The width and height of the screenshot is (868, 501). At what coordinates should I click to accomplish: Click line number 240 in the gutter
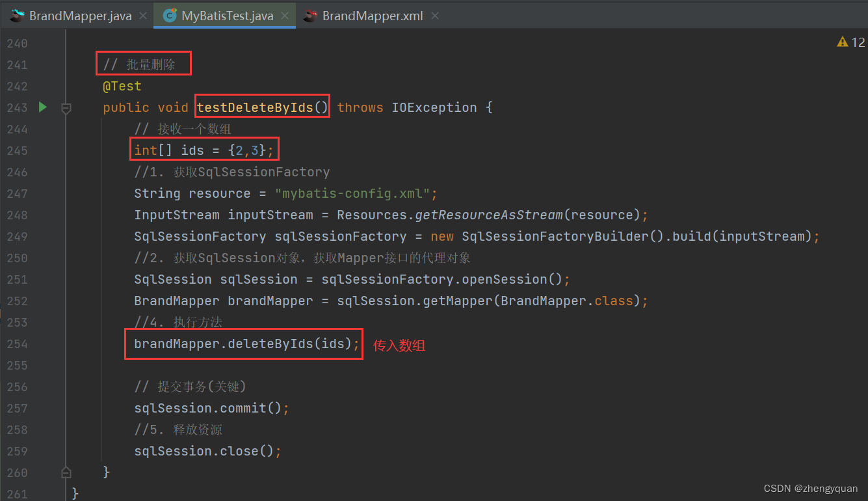pos(17,43)
